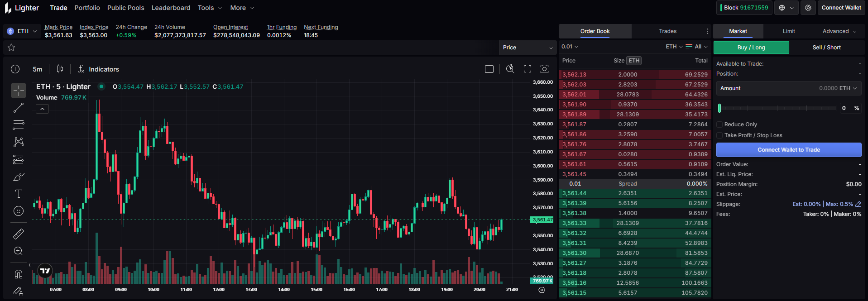Select the brush drawing tool
Screen dimensions: 868x301
19,177
